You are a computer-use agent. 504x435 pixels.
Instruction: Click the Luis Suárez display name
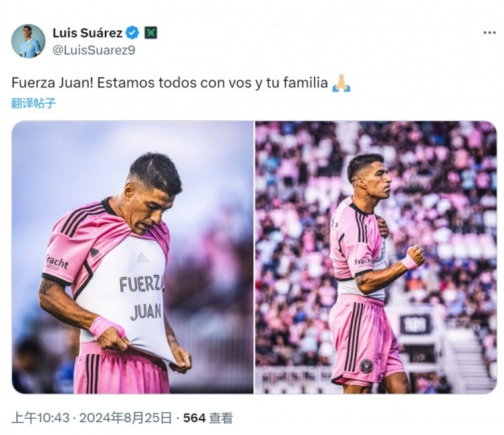pos(87,33)
